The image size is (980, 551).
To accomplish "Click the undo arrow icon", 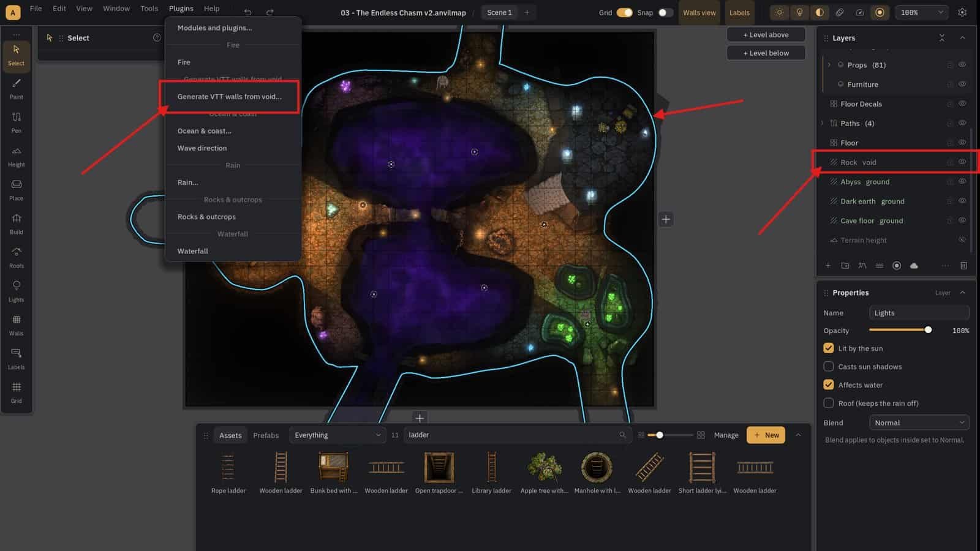I will pos(247,12).
